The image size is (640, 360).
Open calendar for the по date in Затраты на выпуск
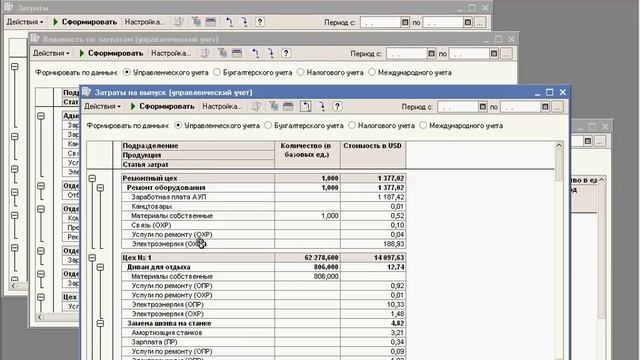tap(545, 107)
